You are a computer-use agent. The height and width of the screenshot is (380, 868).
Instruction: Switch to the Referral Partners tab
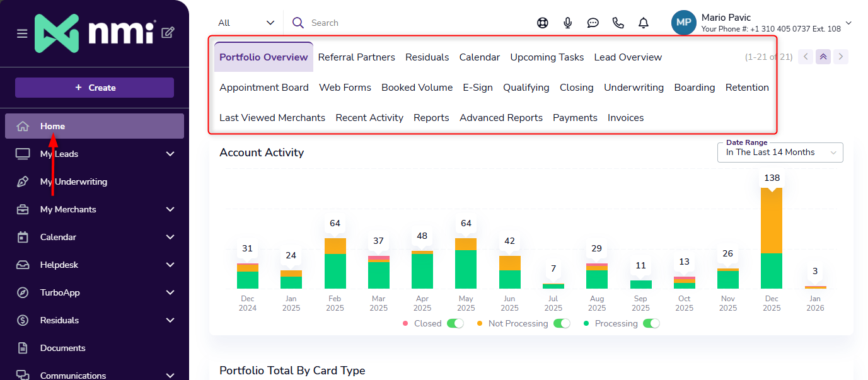tap(356, 57)
